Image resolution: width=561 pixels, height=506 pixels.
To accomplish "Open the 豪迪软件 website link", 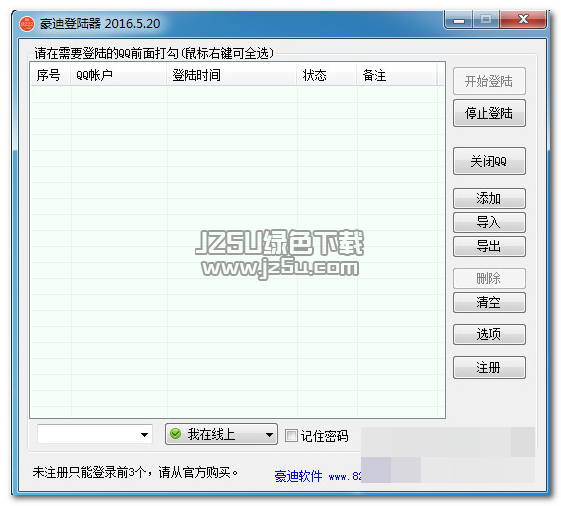I will click(x=318, y=476).
